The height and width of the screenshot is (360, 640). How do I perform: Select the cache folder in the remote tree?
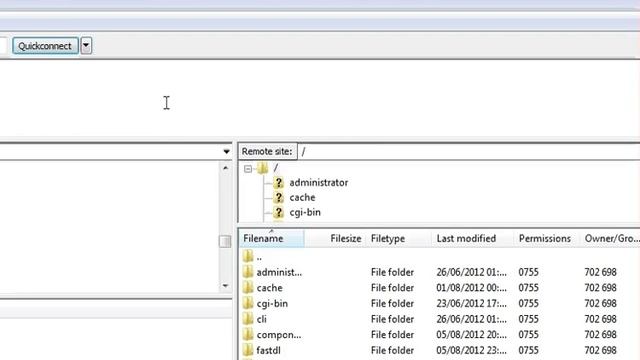coord(302,198)
